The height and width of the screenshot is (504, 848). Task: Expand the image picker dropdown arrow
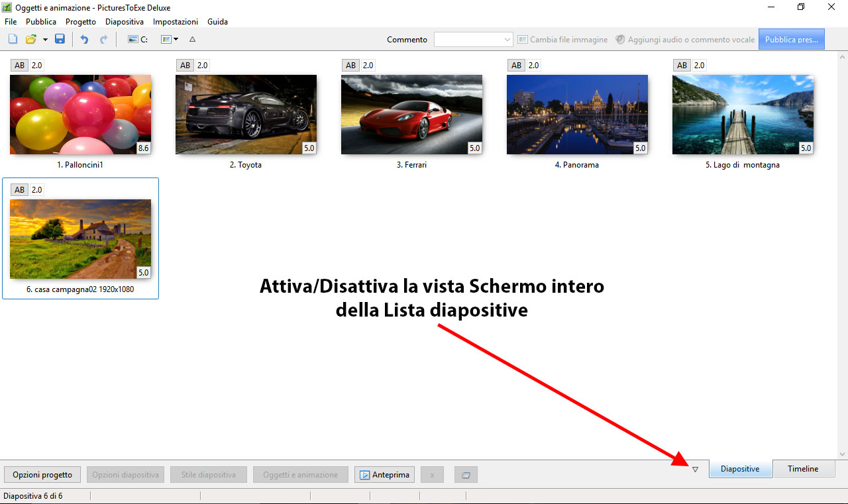click(175, 39)
